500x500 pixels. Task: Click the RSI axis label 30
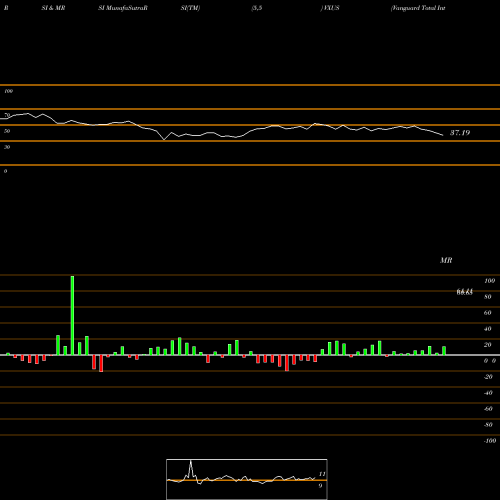(7, 147)
